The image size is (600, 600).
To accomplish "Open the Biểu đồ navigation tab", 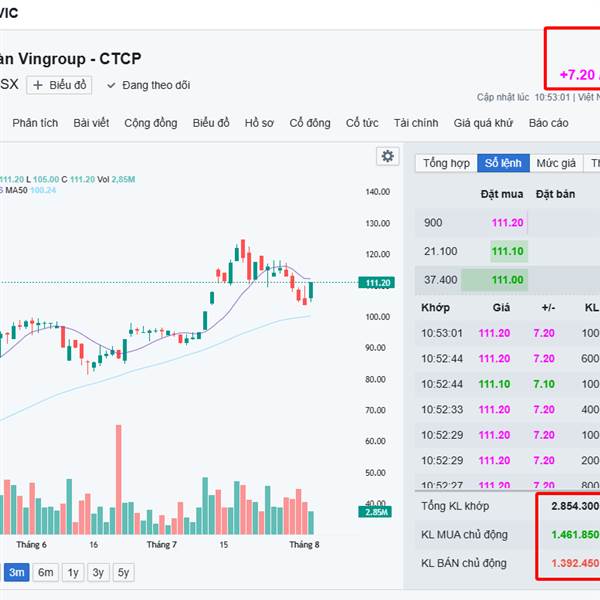I will 211,123.
